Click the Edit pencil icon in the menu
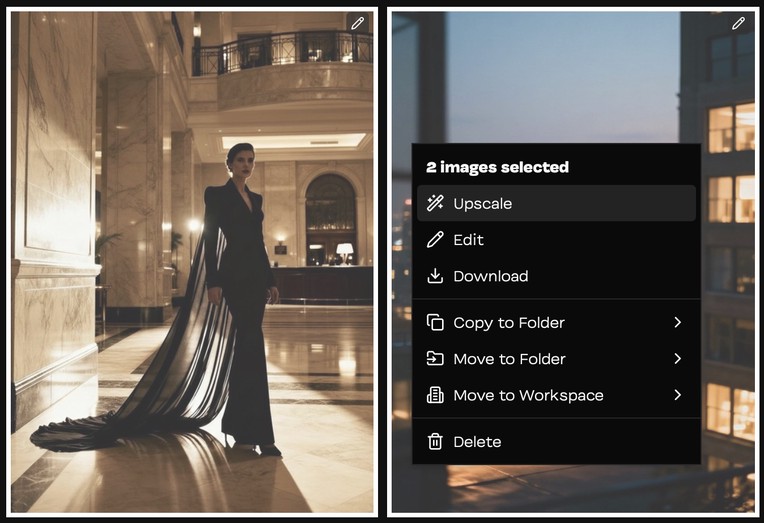The image size is (764, 523). tap(435, 240)
